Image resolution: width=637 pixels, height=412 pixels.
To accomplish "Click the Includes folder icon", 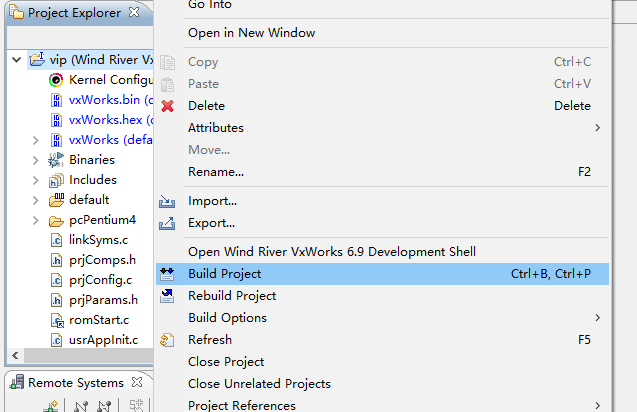I will [x=56, y=180].
